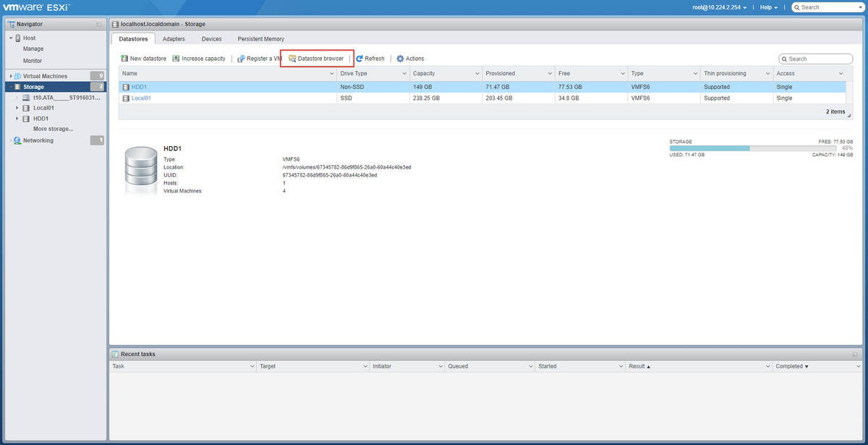Click the Virtual Machines count badge 9
This screenshot has width=868, height=445.
click(97, 76)
